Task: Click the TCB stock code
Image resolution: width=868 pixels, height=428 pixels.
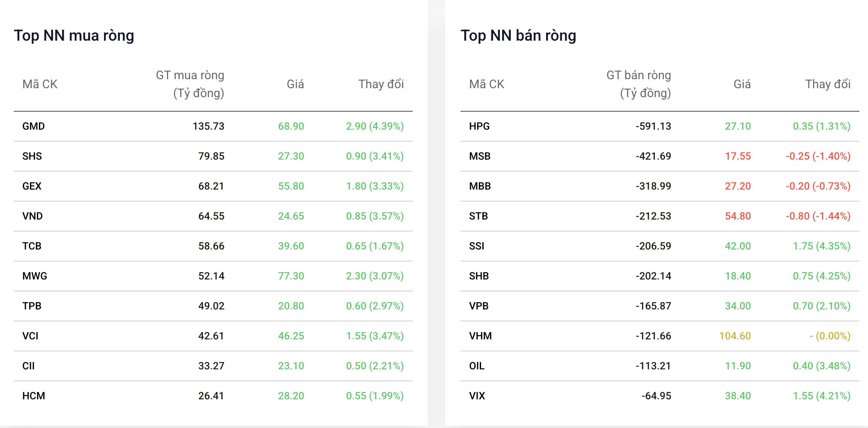Action: tap(32, 246)
